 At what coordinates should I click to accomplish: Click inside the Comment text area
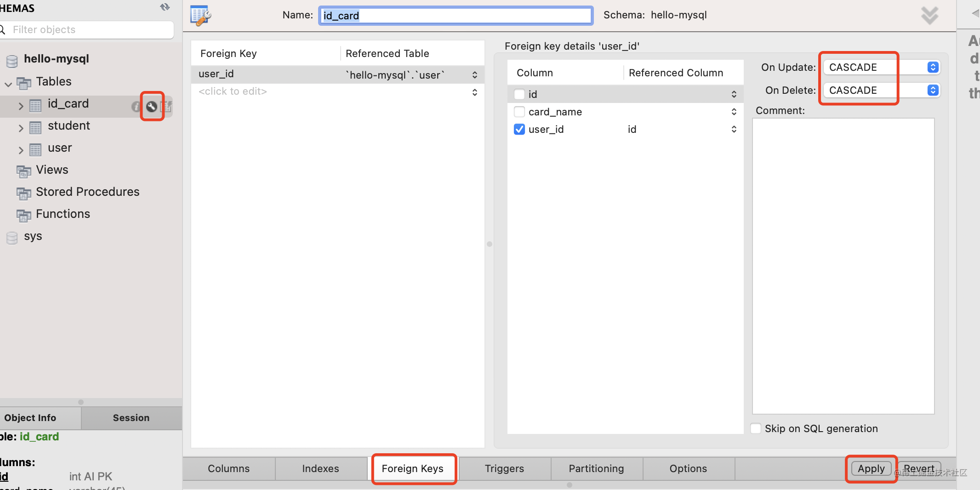click(843, 266)
